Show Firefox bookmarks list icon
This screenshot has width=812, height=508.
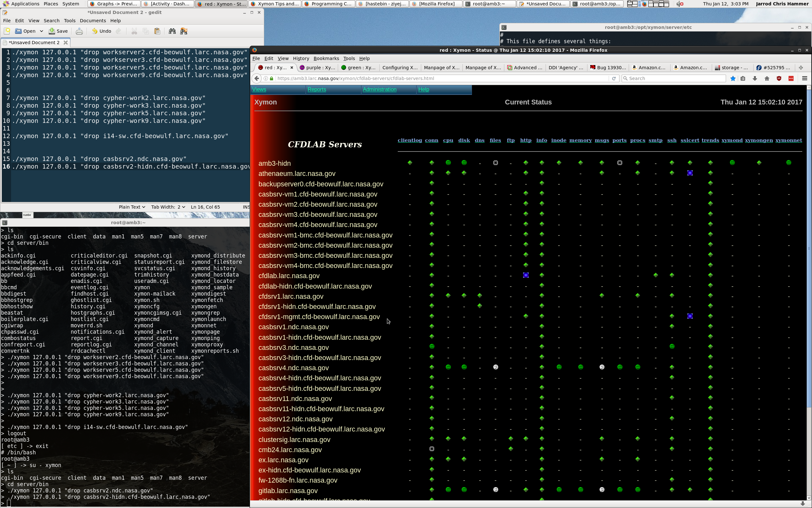[x=743, y=79]
